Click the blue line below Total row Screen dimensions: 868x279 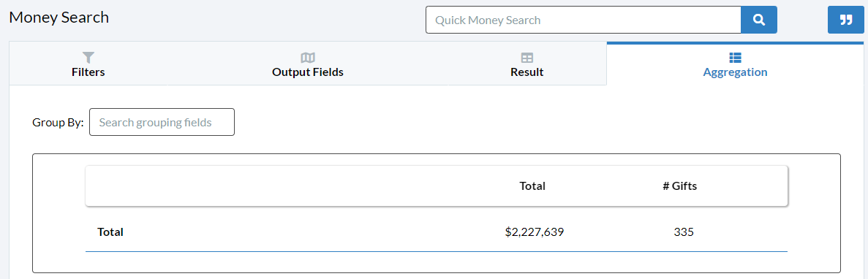437,252
